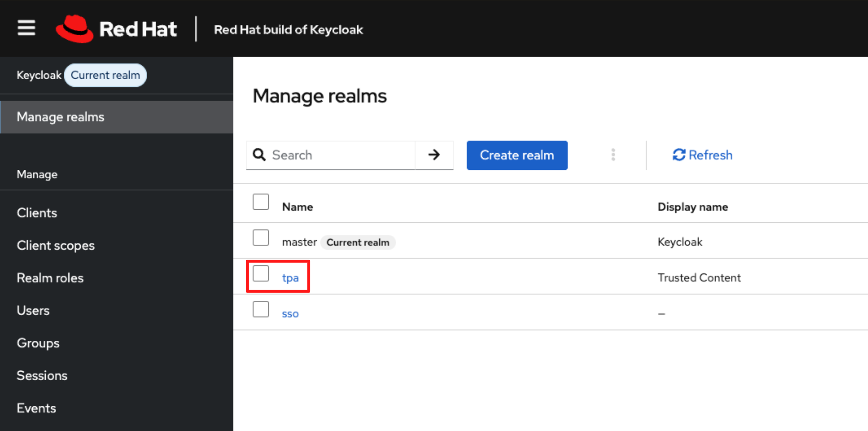The image size is (868, 431).
Task: Open the tpa realm link
Action: pyautogui.click(x=290, y=278)
